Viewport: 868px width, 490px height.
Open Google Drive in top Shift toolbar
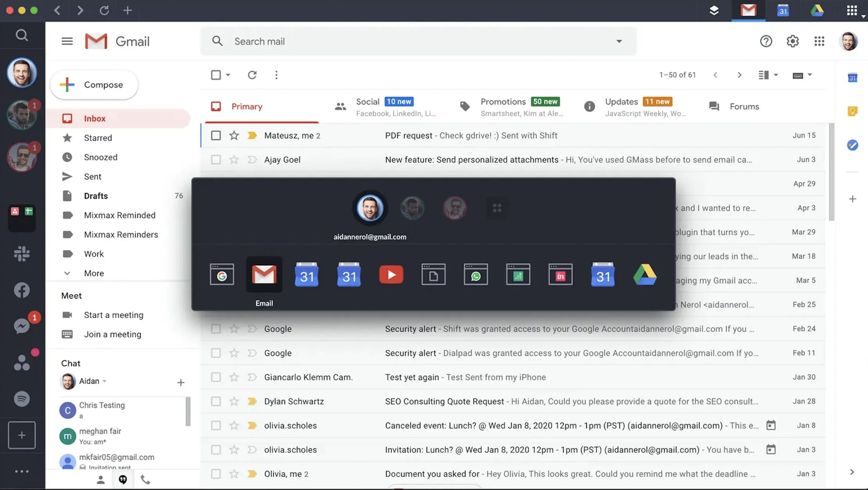coord(817,10)
